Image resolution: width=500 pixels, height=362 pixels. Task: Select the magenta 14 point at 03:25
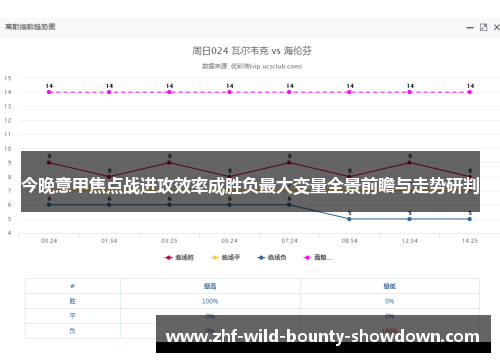click(169, 92)
